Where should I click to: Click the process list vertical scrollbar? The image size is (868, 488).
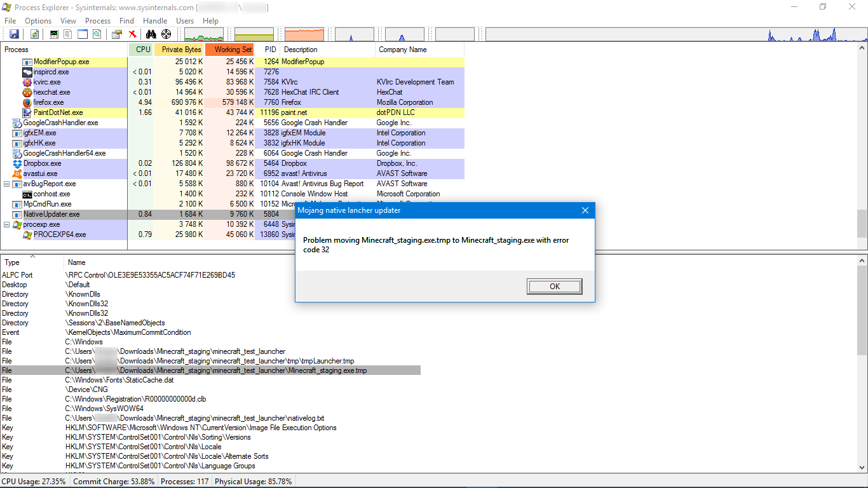tap(862, 146)
